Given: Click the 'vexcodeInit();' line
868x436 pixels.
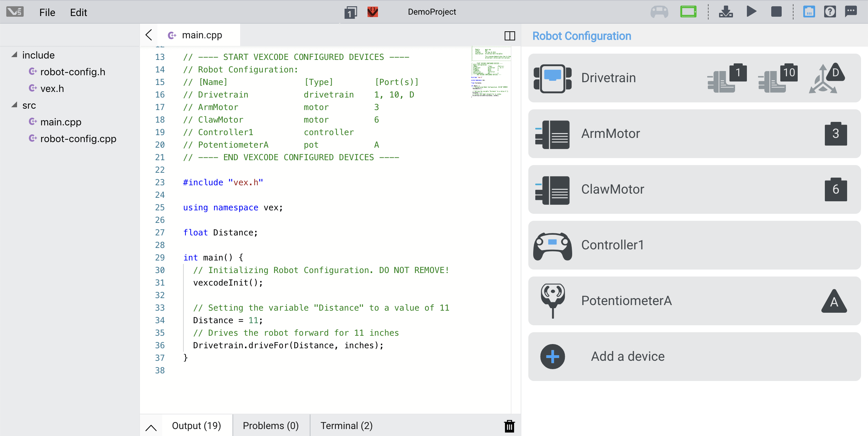Looking at the screenshot, I should (228, 283).
